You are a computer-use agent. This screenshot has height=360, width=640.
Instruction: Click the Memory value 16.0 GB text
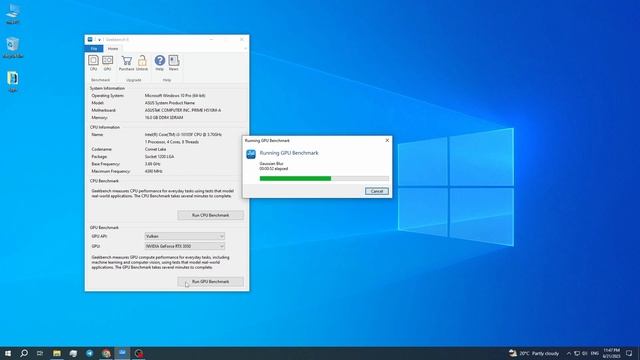point(164,118)
